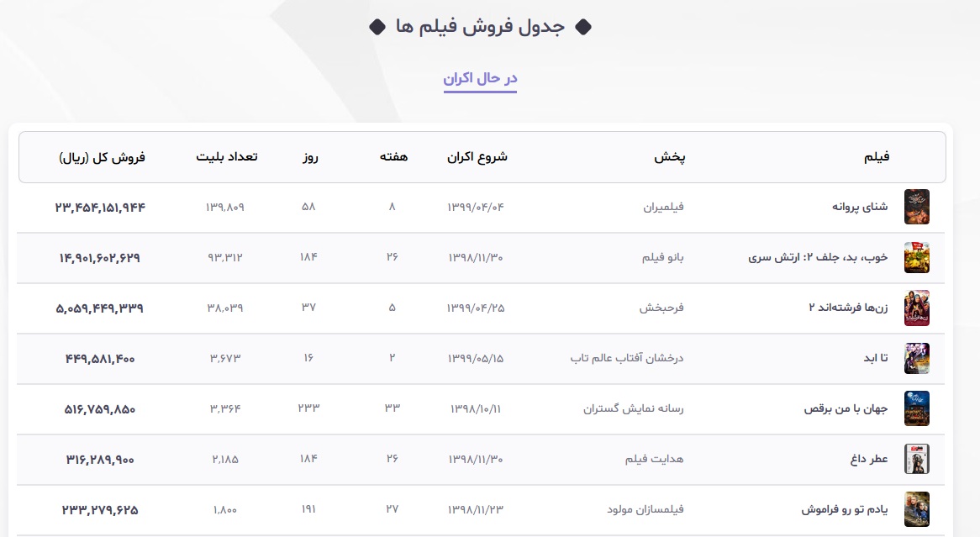Select distributor cell هدایت فیلم
The height and width of the screenshot is (537, 980).
pyautogui.click(x=655, y=460)
